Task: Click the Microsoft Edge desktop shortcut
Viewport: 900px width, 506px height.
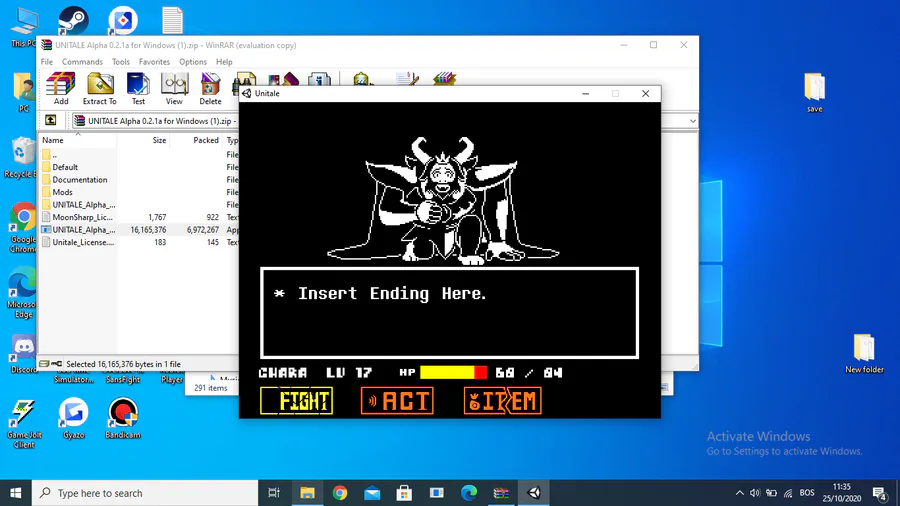Action: click(x=23, y=293)
